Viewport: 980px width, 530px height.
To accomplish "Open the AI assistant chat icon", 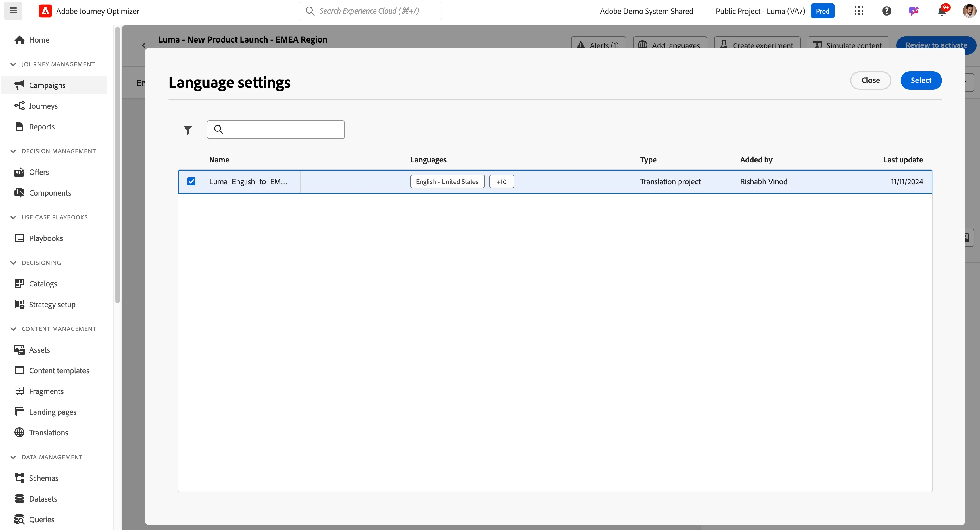I will (x=914, y=11).
